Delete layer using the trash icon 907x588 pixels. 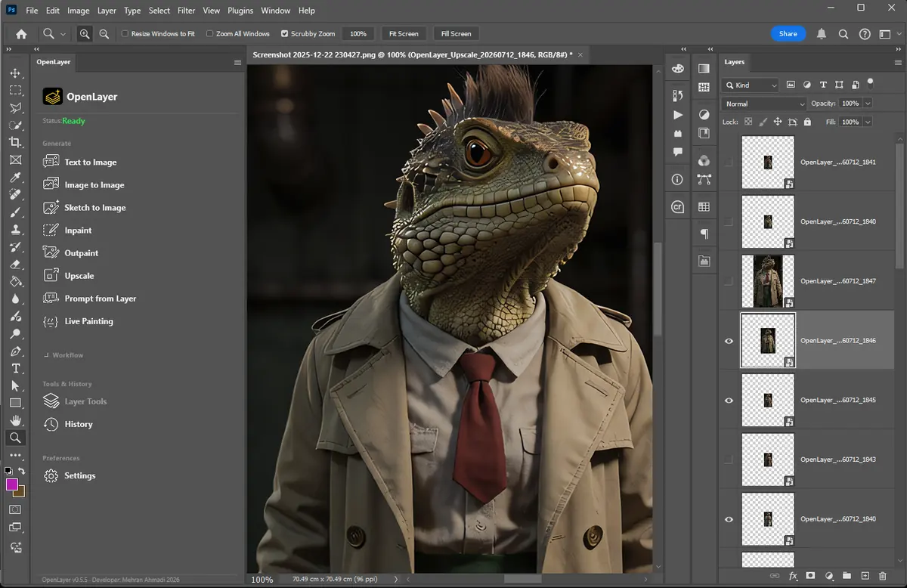[883, 576]
